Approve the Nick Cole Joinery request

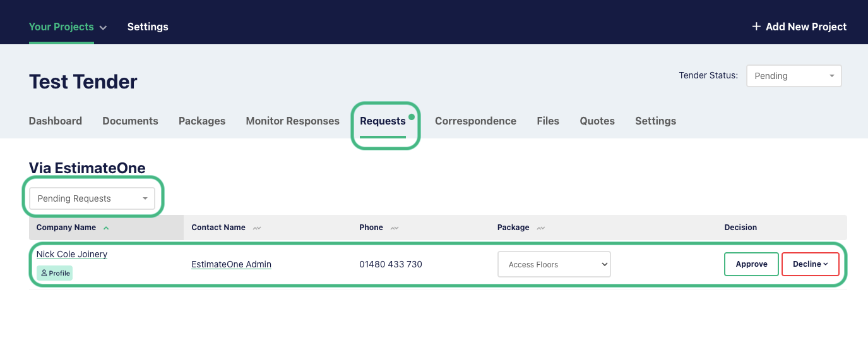(751, 264)
